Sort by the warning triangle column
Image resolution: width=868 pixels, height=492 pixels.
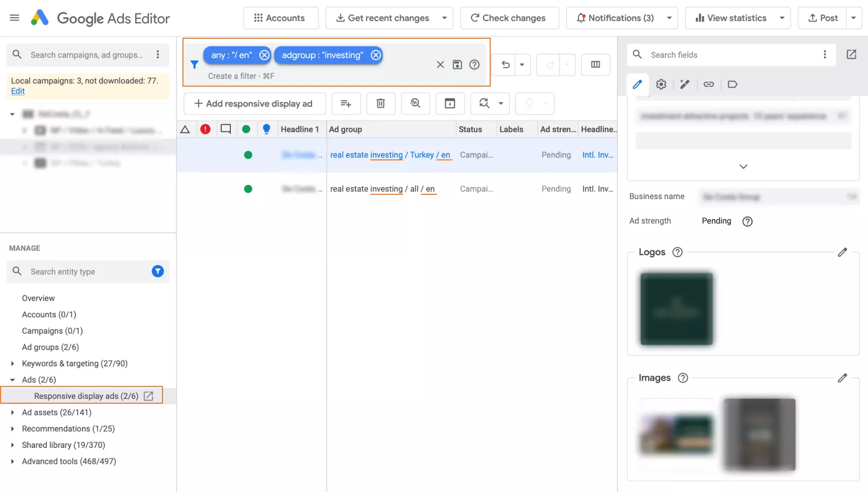point(185,129)
